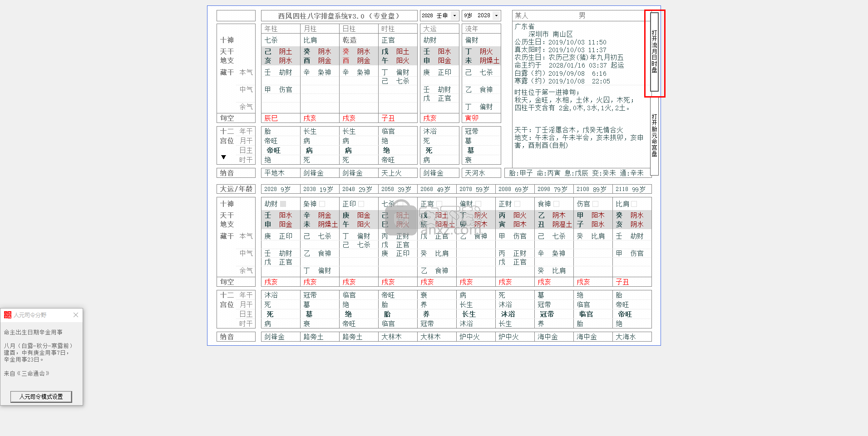
Task: Tick the checkbox next to 食神 大运
Action: (557, 204)
